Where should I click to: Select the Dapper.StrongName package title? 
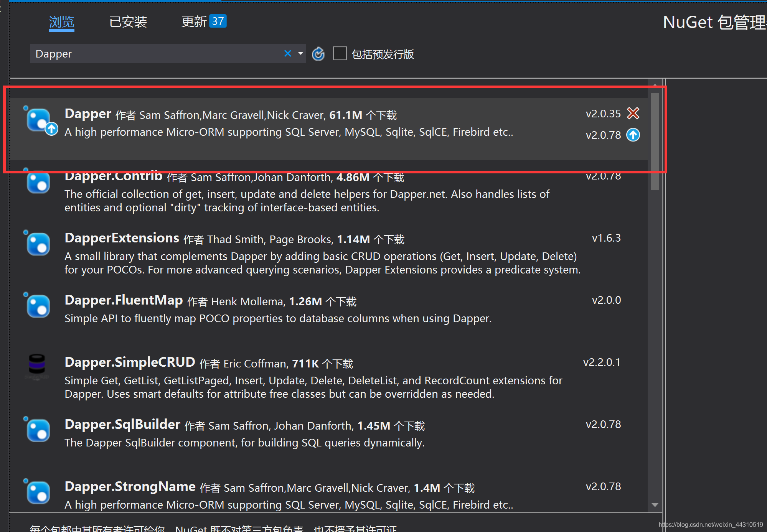(x=130, y=486)
